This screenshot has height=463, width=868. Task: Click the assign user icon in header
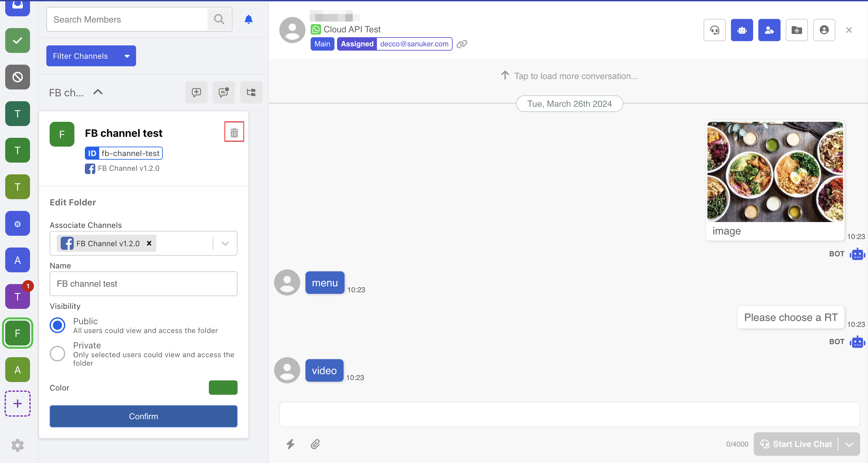point(768,30)
